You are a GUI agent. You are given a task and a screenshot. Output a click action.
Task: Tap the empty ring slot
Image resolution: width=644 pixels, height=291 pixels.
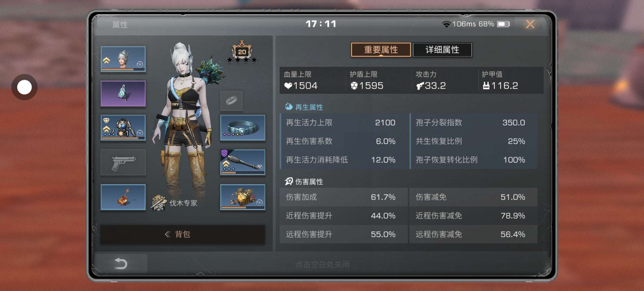pyautogui.click(x=232, y=101)
